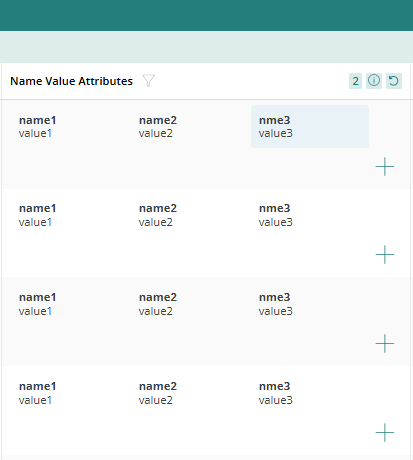Click the reset arrow icon in the header

[394, 81]
